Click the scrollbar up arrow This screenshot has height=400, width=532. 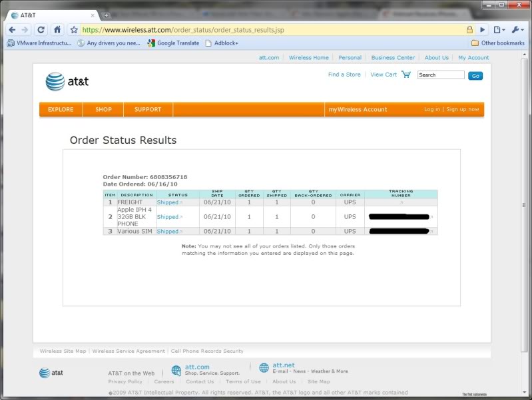pyautogui.click(x=524, y=55)
